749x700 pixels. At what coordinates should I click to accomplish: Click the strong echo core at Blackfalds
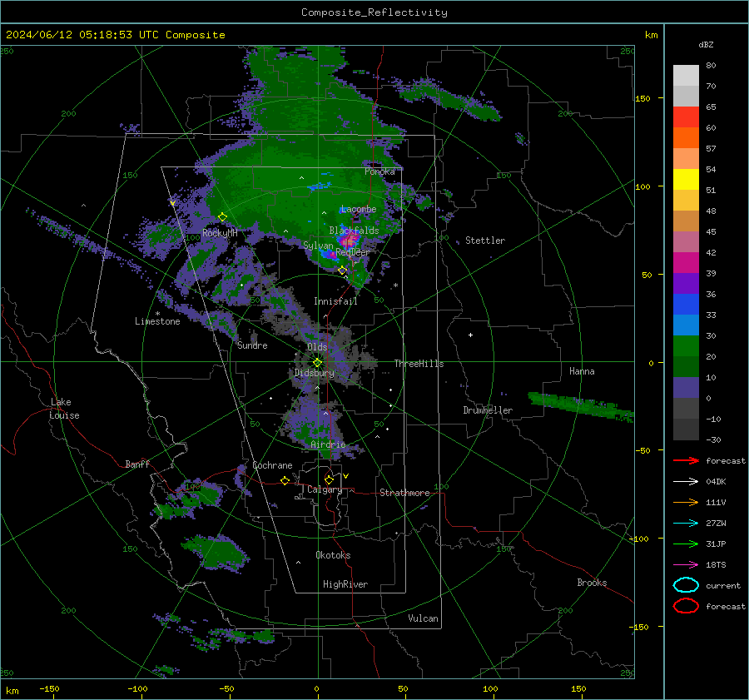(x=350, y=240)
